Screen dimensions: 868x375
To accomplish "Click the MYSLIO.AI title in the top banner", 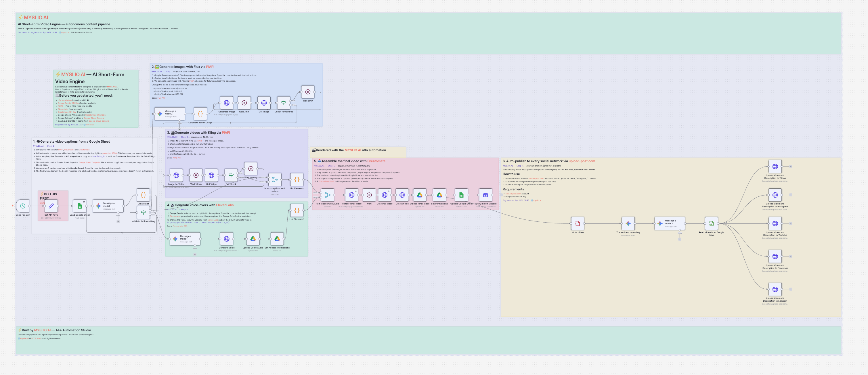I will pyautogui.click(x=36, y=18).
